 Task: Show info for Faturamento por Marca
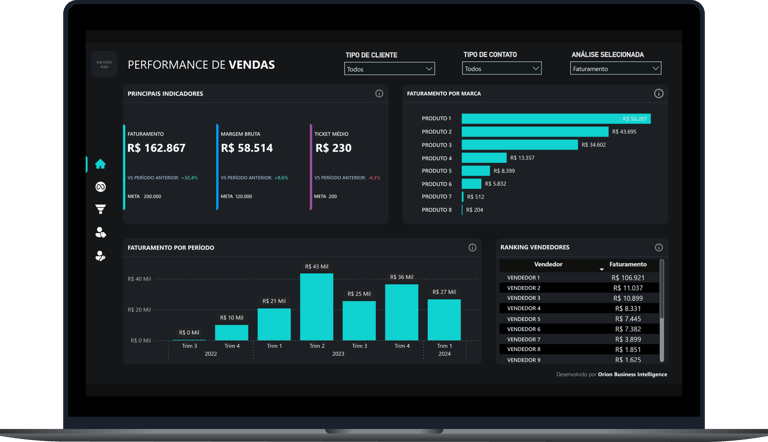click(659, 94)
